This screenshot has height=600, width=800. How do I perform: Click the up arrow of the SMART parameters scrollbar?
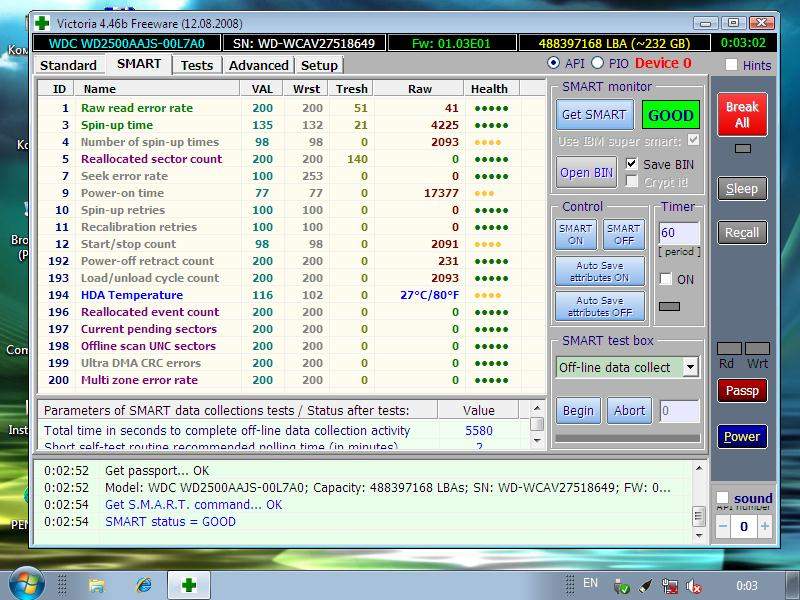537,408
